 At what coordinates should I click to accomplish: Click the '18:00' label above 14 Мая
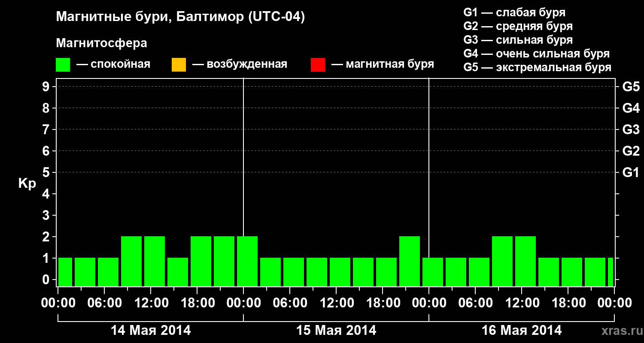pyautogui.click(x=197, y=303)
